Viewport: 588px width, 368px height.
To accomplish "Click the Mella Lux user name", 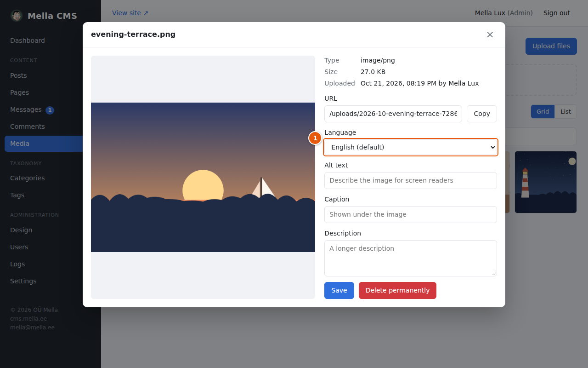I will tap(490, 13).
